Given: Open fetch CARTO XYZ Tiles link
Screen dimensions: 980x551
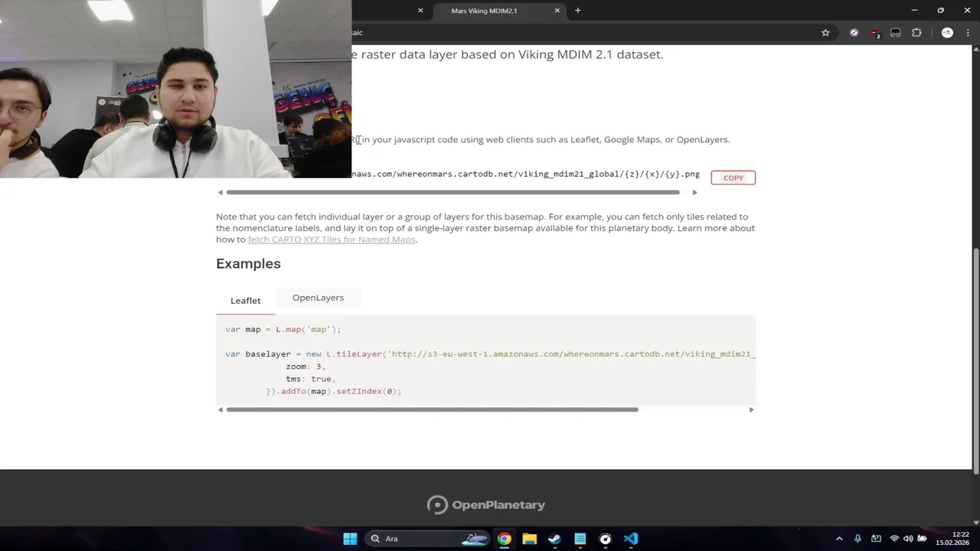Looking at the screenshot, I should click(x=332, y=240).
